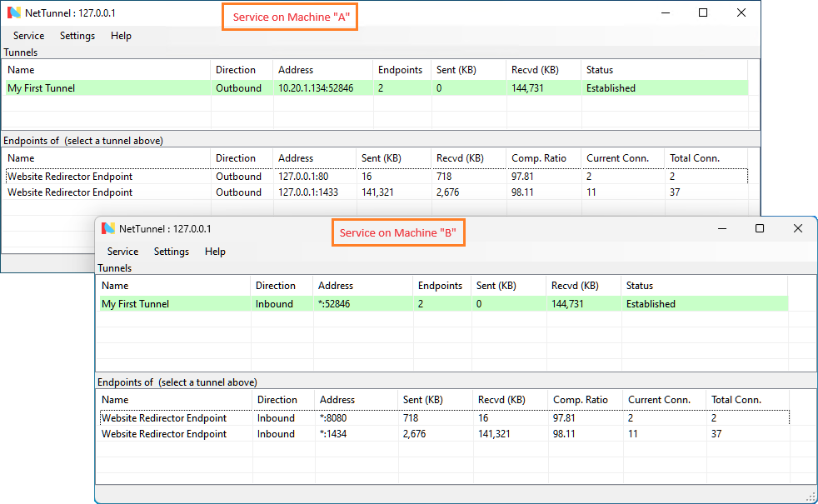The image size is (818, 504).
Task: Click the Tunnels table Name header in the back window
Action: pyautogui.click(x=21, y=70)
